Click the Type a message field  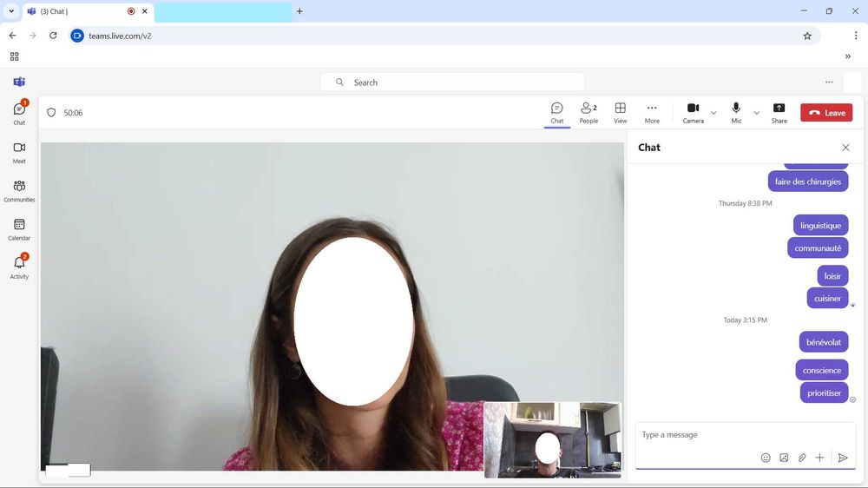coord(745,435)
